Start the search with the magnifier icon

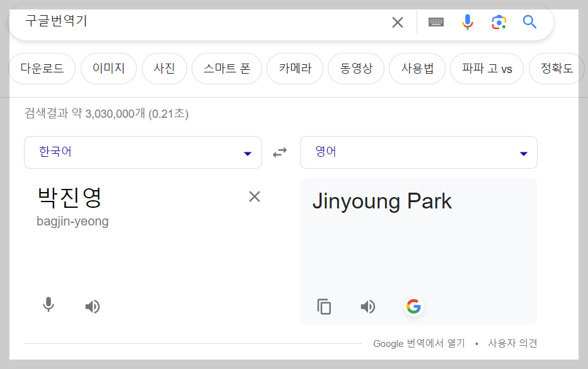coord(529,21)
